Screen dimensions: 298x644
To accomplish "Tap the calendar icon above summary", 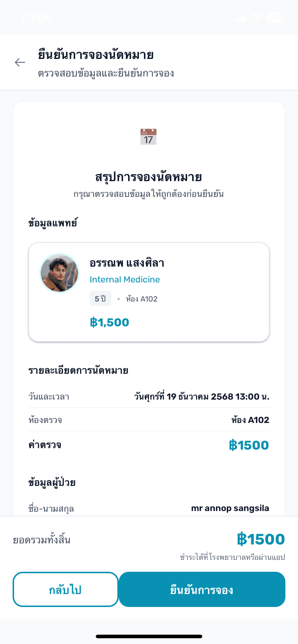I will coord(148,137).
